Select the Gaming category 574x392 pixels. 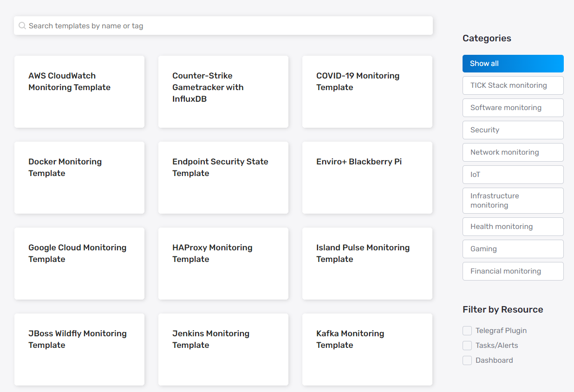pyautogui.click(x=513, y=248)
